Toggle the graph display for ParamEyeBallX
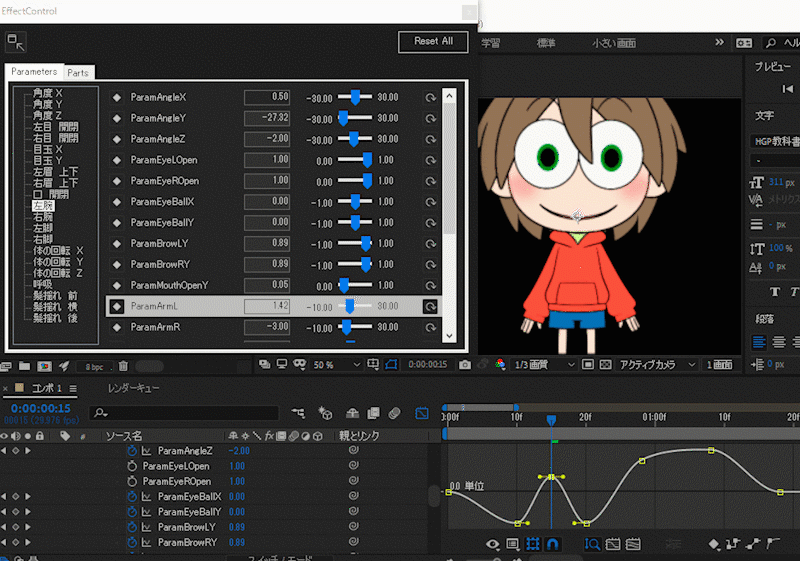This screenshot has height=561, width=800. coord(146,497)
